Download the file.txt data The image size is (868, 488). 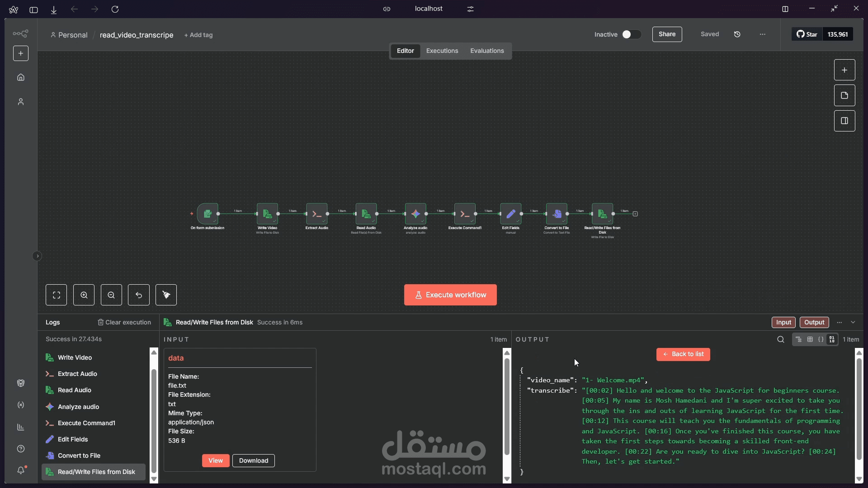(x=253, y=460)
